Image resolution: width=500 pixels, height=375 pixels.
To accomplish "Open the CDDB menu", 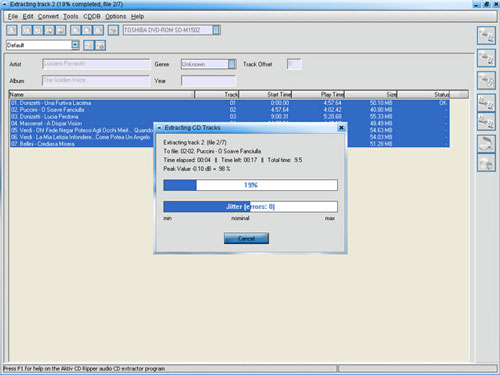I will click(92, 16).
